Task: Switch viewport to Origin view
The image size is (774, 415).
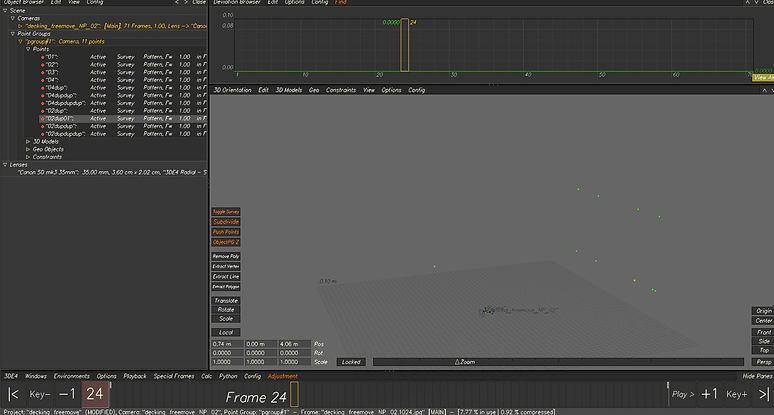Action: pyautogui.click(x=763, y=311)
